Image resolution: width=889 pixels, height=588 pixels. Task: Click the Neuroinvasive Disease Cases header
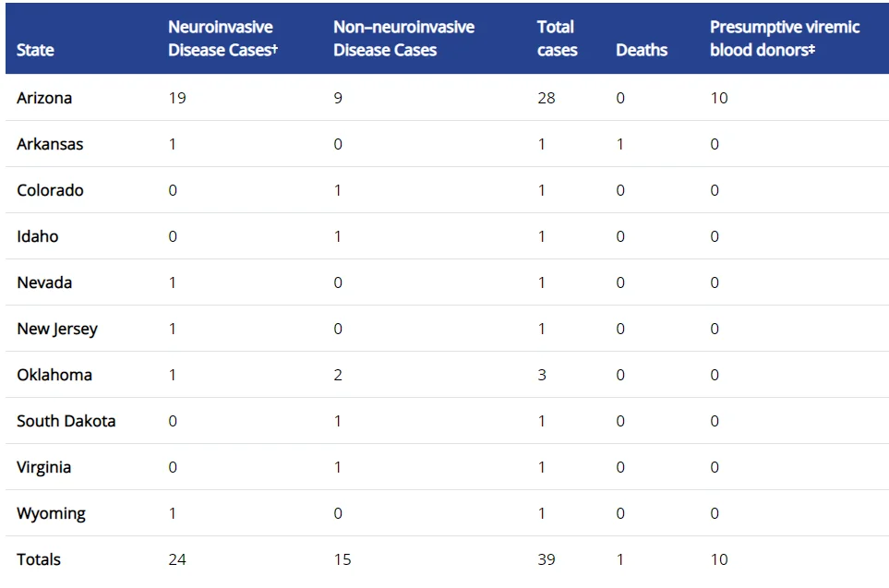(222, 39)
